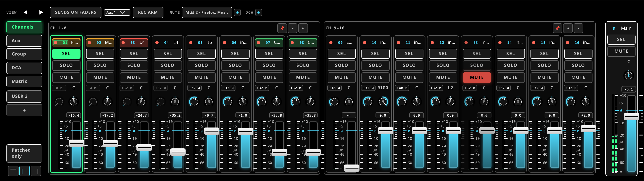
Task: Open the Music mute group selector
Action: point(207,12)
